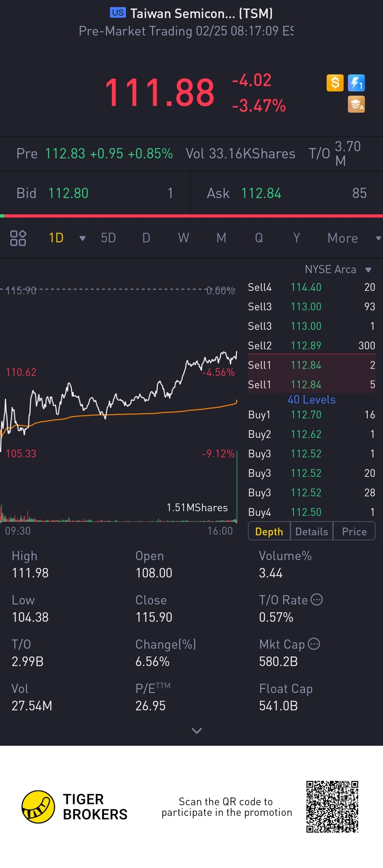
Task: Open the 40 Levels depth link
Action: (x=311, y=400)
